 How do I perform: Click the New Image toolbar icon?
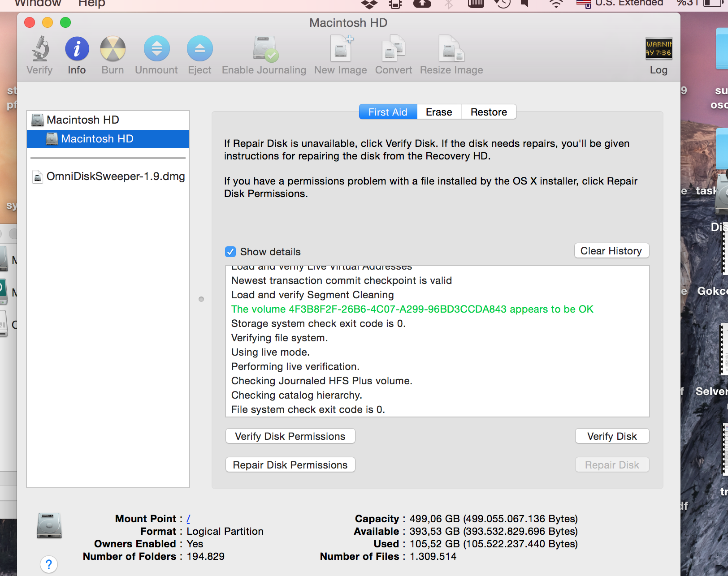tap(342, 49)
